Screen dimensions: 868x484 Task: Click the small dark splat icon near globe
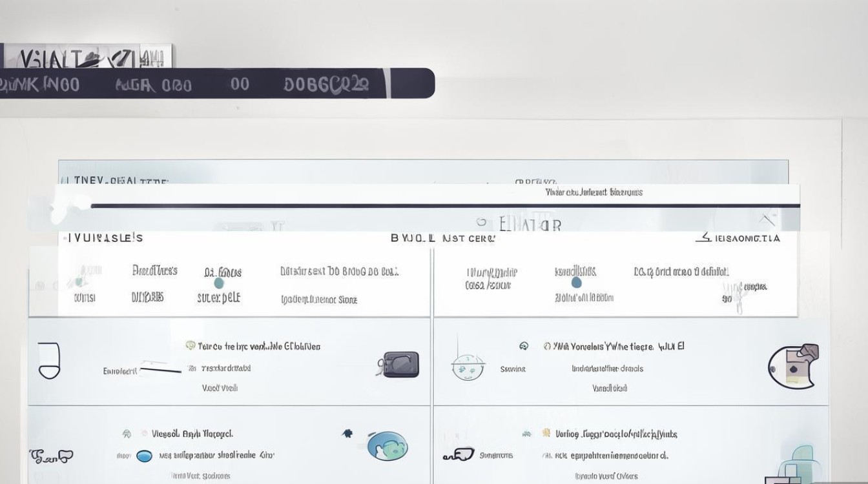tap(347, 434)
